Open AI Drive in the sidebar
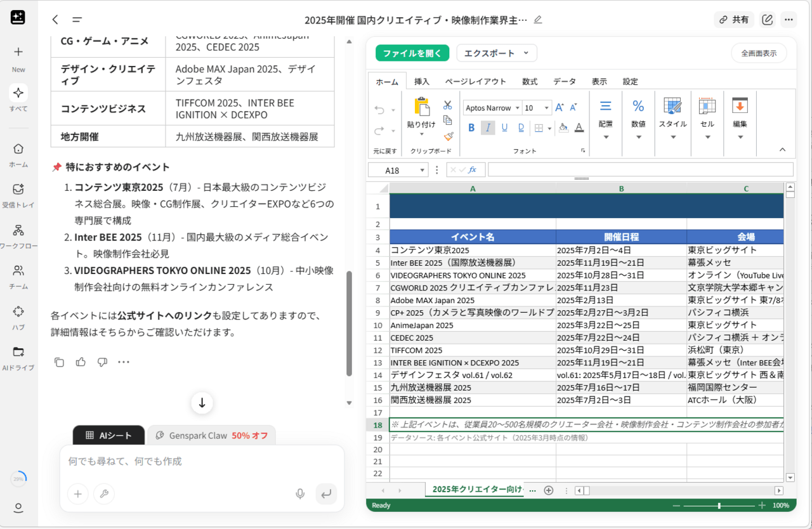The height and width of the screenshot is (529, 812). [18, 357]
